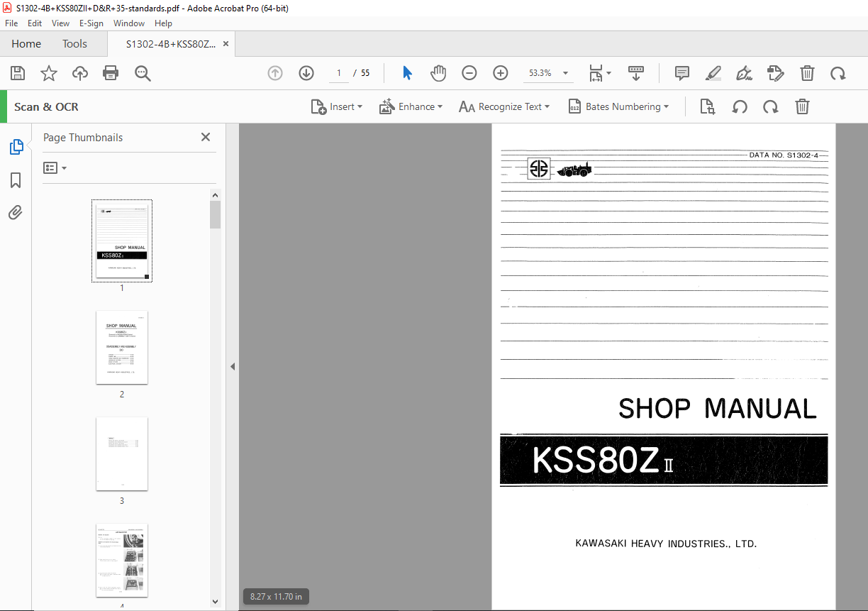
Task: Delete page using top toolbar trash icon
Action: point(807,73)
